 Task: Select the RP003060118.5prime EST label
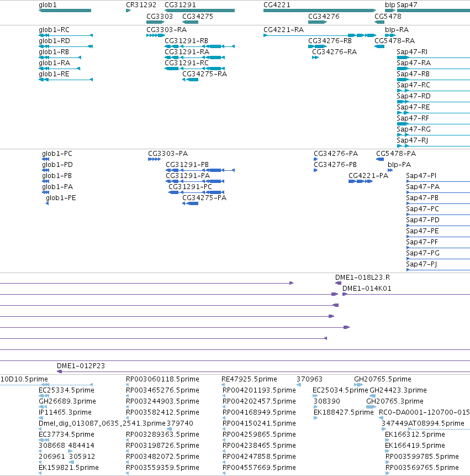162,379
